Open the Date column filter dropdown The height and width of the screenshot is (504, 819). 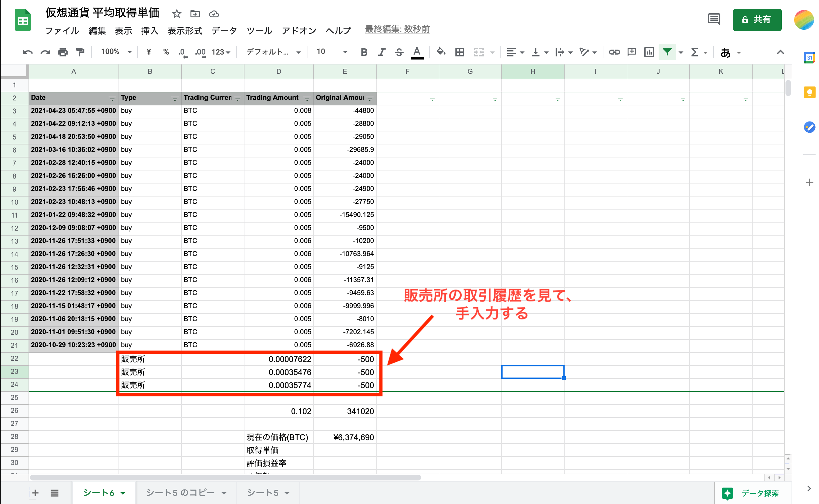coord(112,99)
